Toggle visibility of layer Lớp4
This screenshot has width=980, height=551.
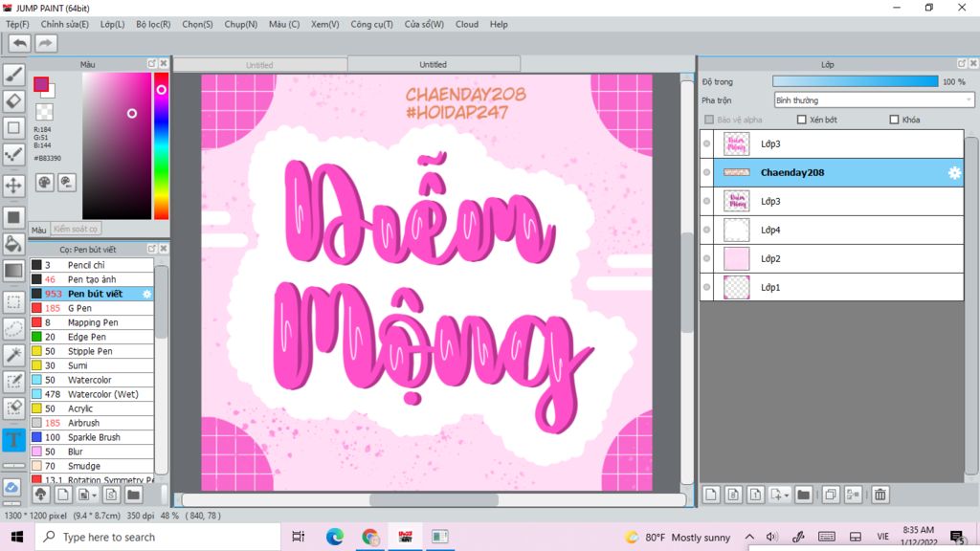(x=707, y=230)
